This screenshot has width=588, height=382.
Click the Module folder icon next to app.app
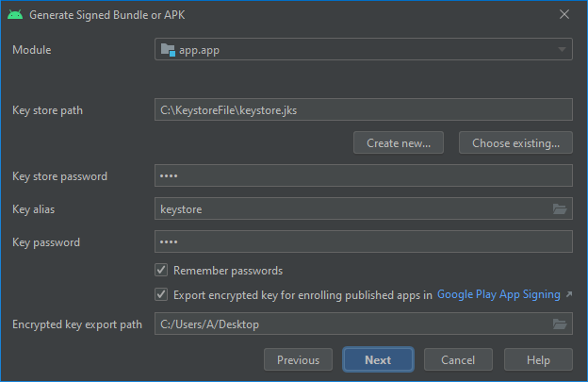pyautogui.click(x=168, y=50)
